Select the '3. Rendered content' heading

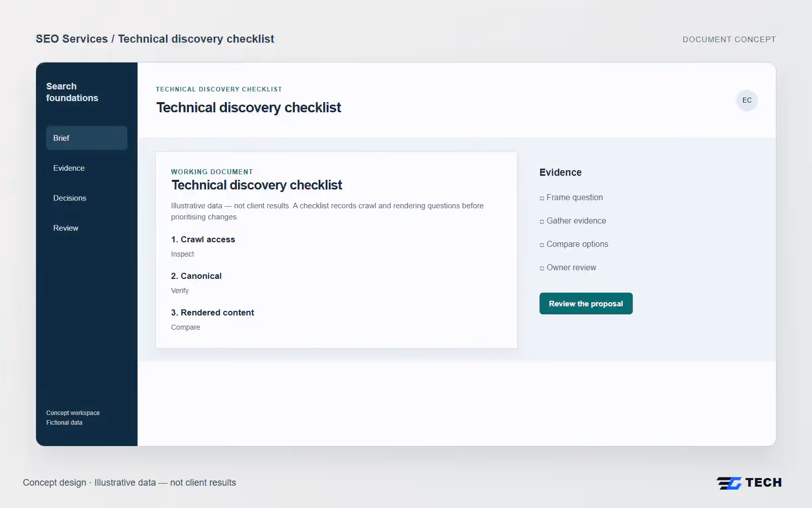click(x=213, y=312)
